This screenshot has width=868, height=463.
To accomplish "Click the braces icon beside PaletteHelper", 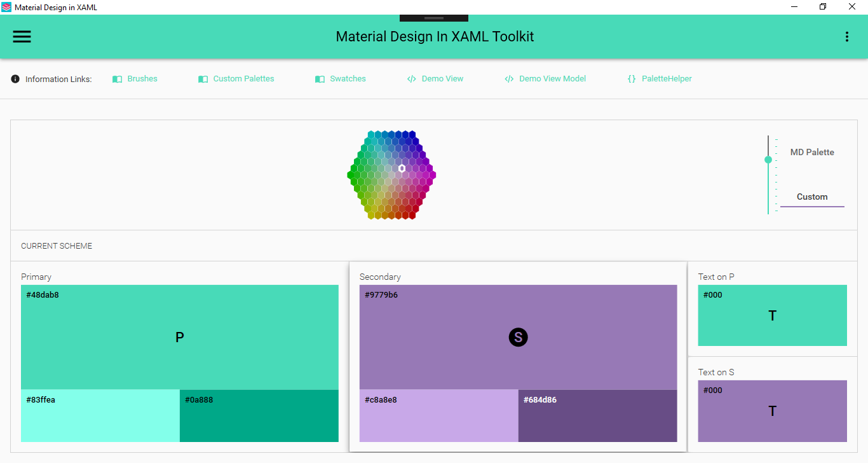I will (x=632, y=78).
